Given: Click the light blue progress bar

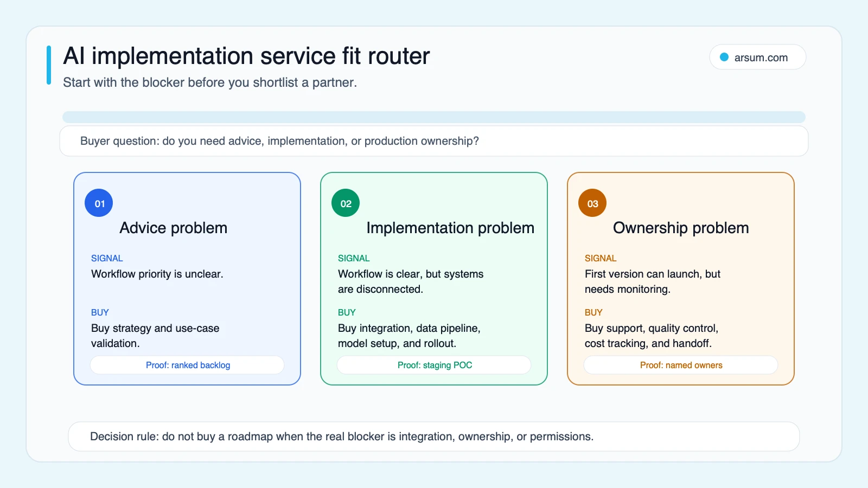Looking at the screenshot, I should coord(434,117).
